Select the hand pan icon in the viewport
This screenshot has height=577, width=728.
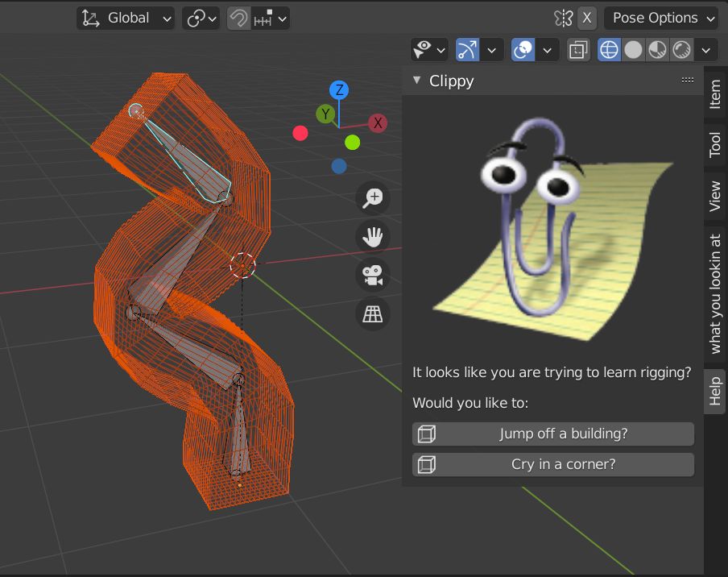372,236
